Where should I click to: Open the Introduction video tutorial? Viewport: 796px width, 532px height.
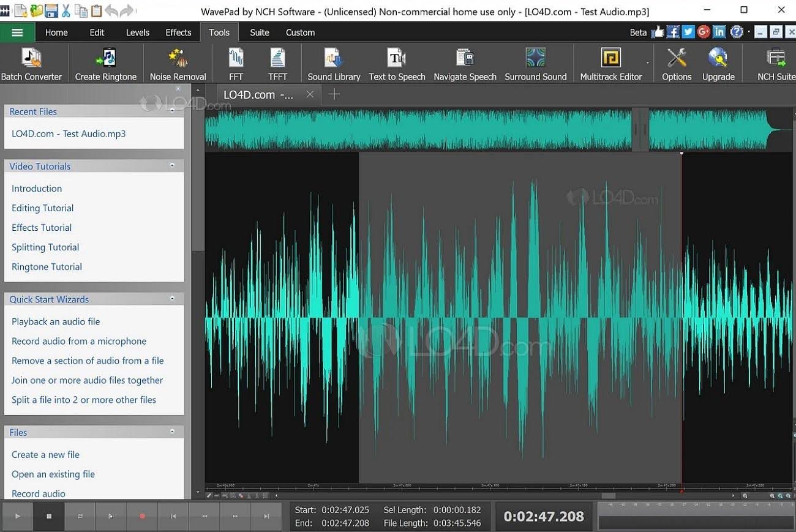[x=37, y=189]
